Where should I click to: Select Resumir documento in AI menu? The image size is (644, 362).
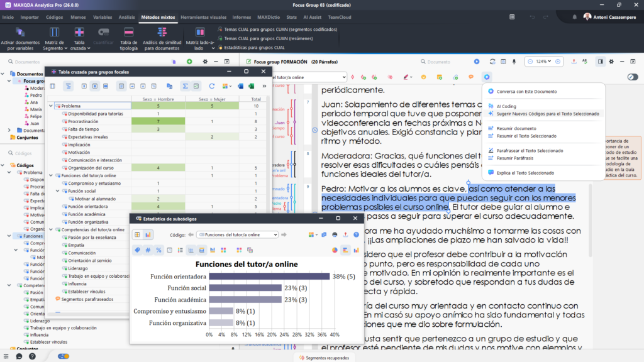pyautogui.click(x=516, y=128)
